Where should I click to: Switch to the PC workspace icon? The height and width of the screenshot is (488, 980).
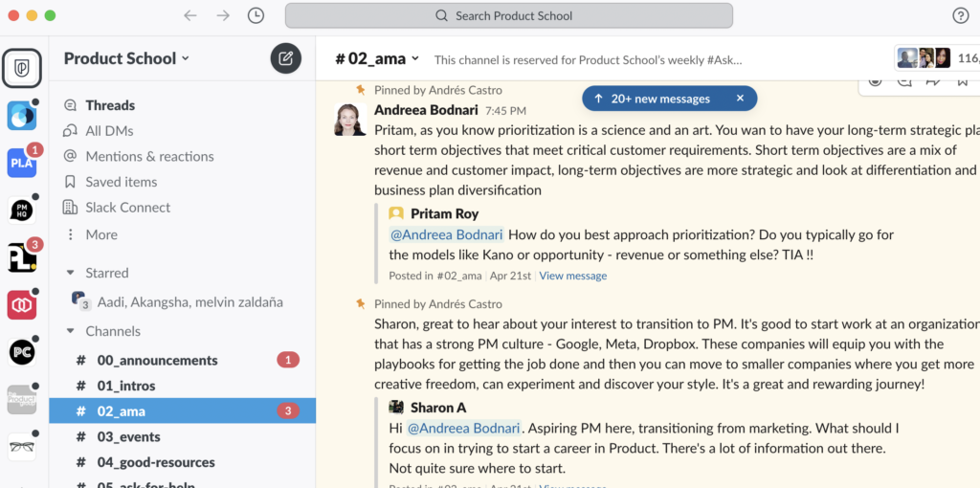coord(22,352)
